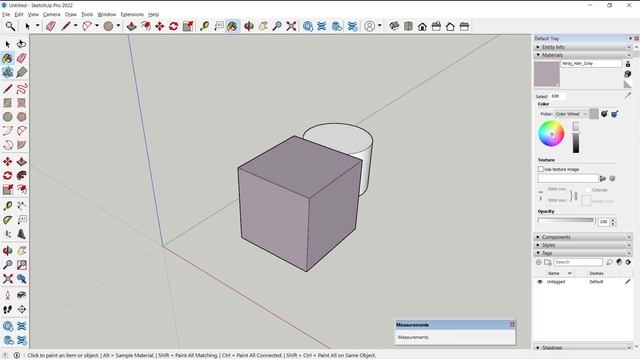Select the Lasso select tool in the left toolbar

(x=22, y=44)
